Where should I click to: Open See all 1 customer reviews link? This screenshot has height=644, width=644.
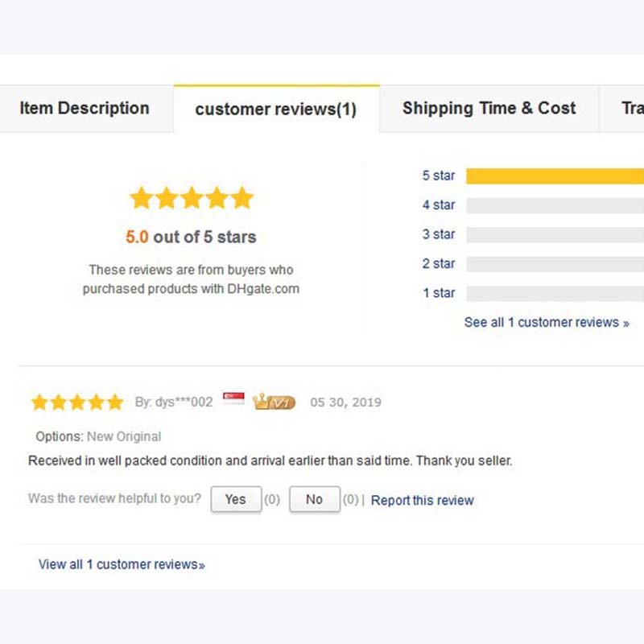point(547,323)
